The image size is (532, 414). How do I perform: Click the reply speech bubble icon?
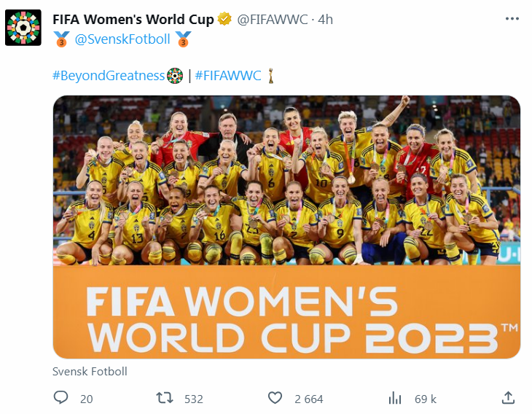pos(61,398)
